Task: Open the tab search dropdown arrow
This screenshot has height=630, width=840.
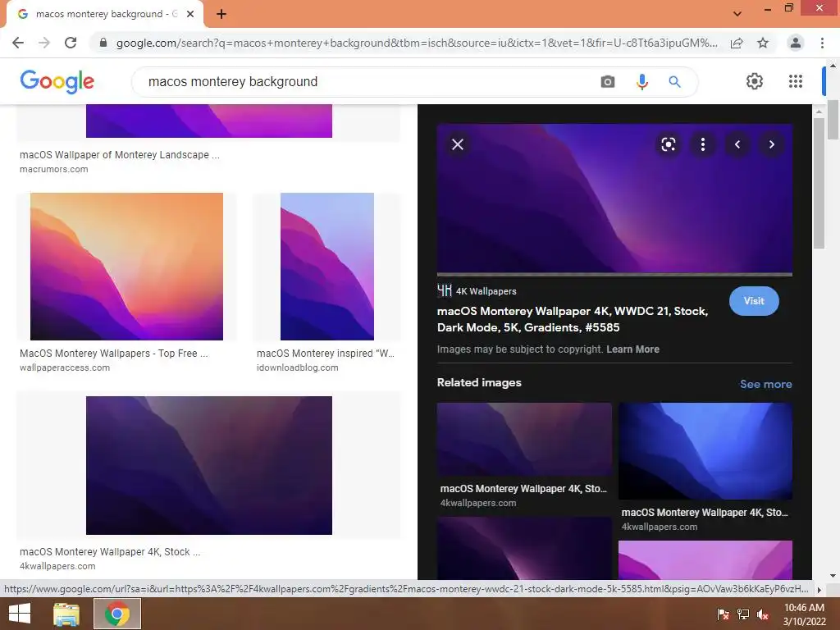Action: (737, 14)
